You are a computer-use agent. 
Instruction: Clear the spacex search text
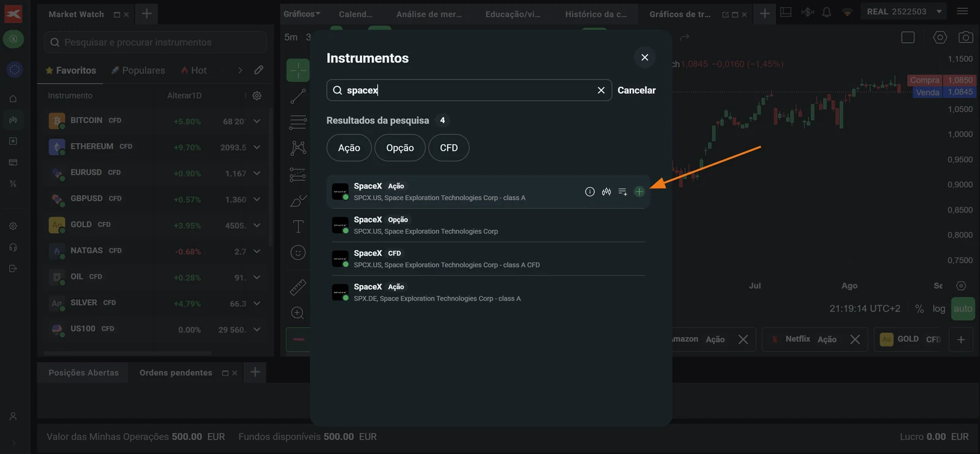click(601, 90)
